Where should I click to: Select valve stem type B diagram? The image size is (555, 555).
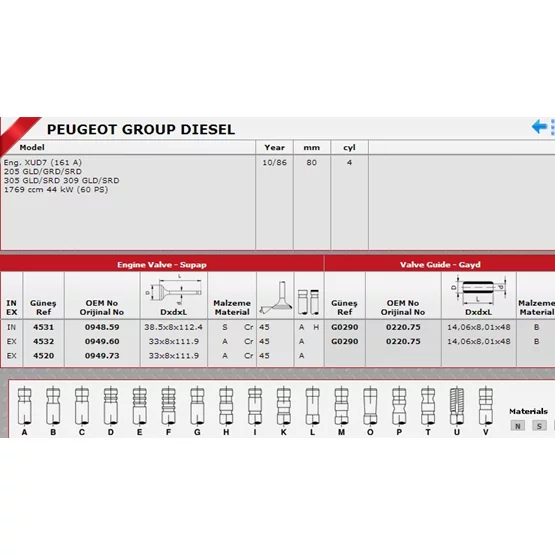point(53,406)
